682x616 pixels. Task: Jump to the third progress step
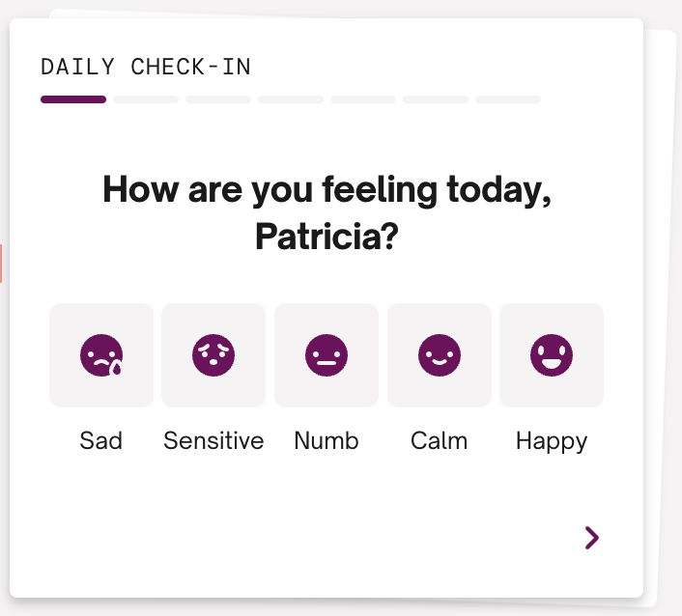click(x=218, y=99)
